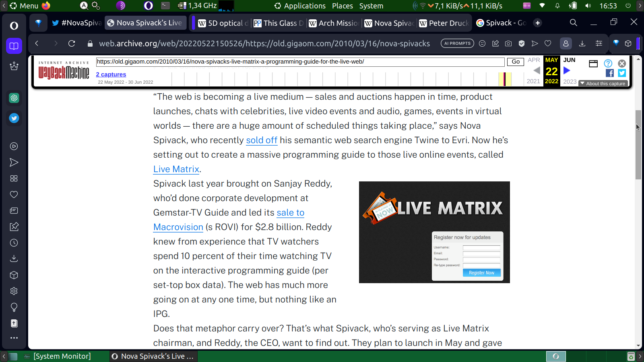Open the heart Pinboards icon in sidebar
Screen dimensions: 644x362
click(14, 195)
